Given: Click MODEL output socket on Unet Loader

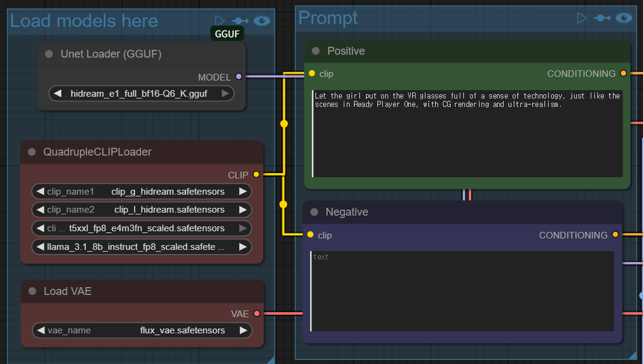Looking at the screenshot, I should point(239,77).
